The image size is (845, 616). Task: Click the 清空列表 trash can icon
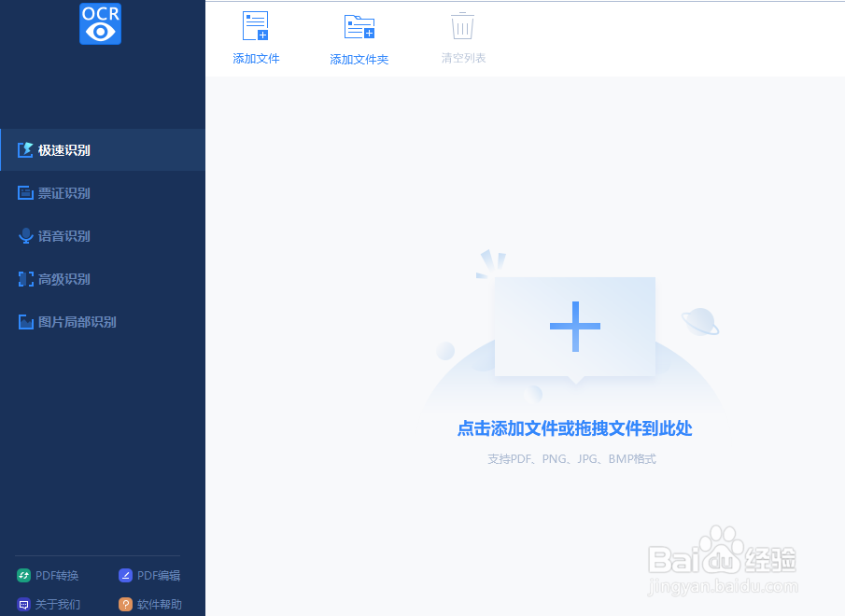pos(461,26)
